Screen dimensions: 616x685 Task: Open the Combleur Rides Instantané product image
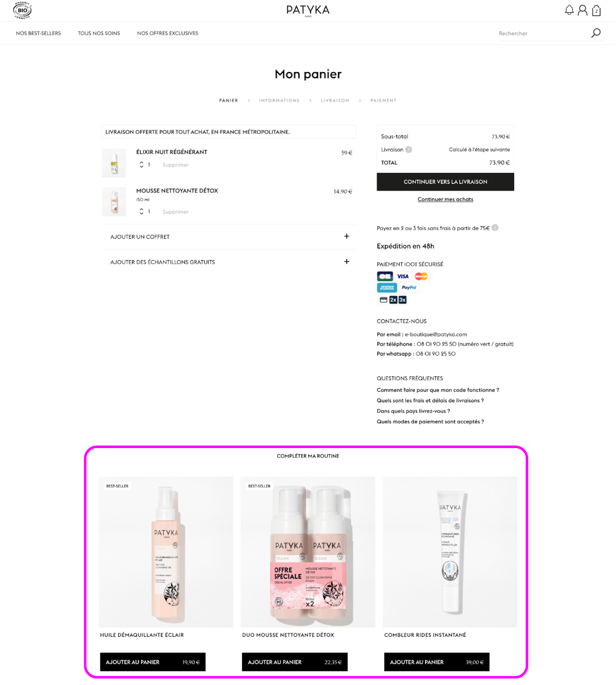(x=450, y=552)
